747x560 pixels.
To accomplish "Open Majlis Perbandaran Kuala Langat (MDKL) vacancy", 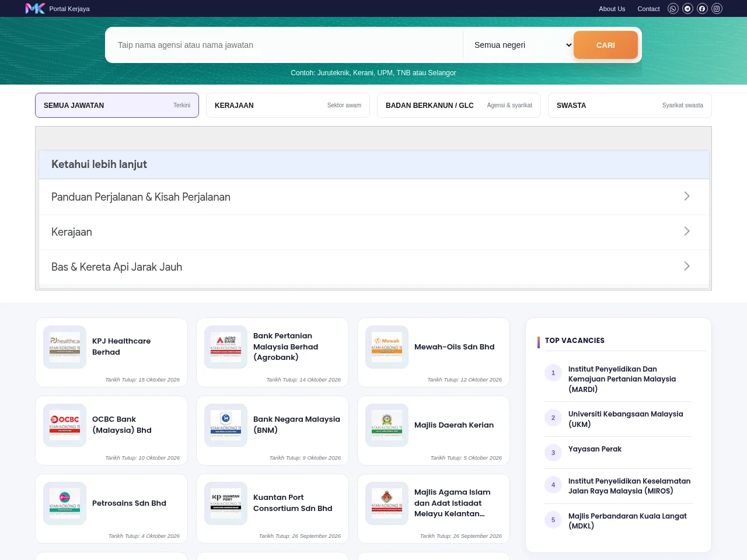I will click(x=627, y=521).
